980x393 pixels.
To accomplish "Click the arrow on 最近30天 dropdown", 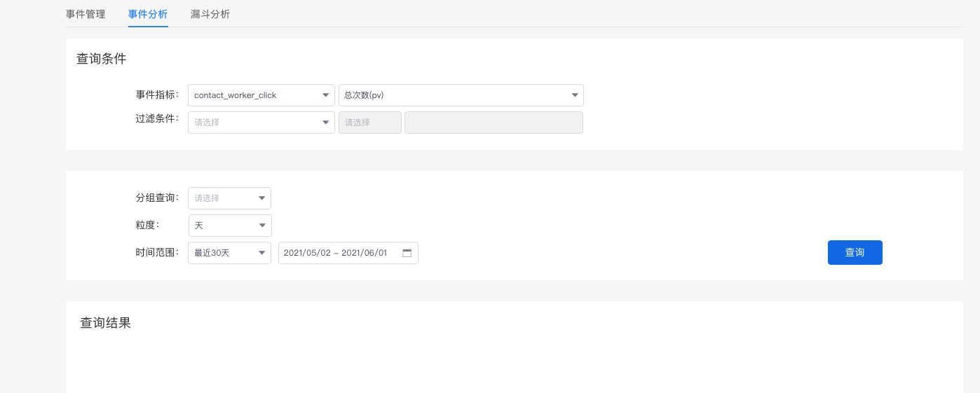I will [262, 253].
